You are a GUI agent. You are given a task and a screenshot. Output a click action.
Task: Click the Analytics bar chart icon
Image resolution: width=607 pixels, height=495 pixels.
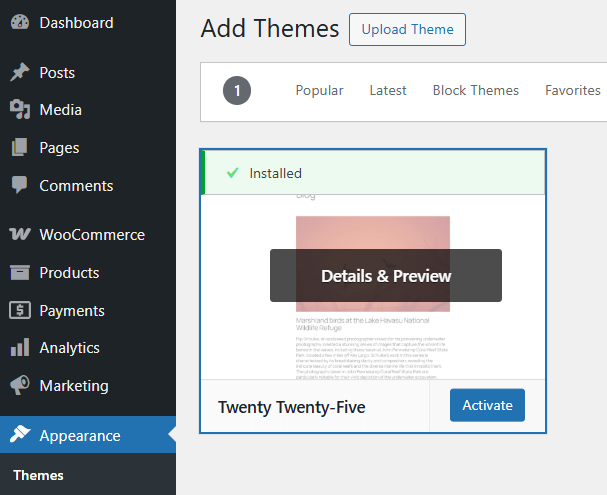pyautogui.click(x=19, y=348)
